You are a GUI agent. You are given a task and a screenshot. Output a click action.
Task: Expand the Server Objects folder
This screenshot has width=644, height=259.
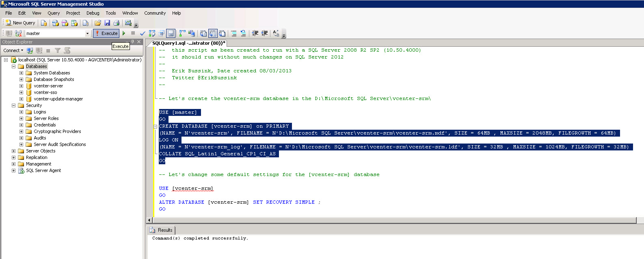[x=13, y=151]
